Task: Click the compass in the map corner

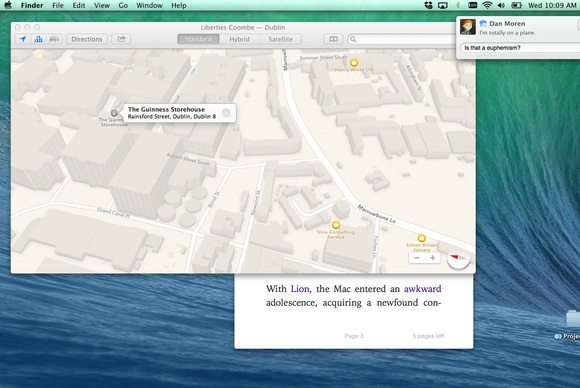Action: (458, 258)
